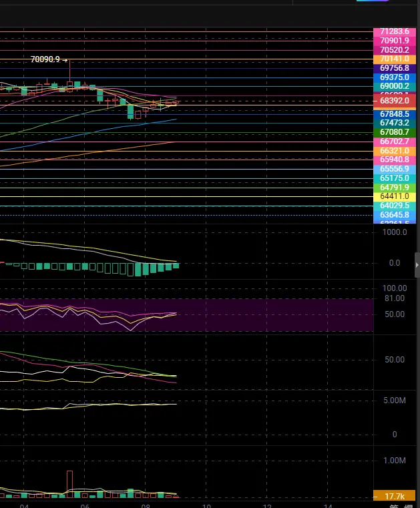This screenshot has width=420, height=508.
Task: Click the 70090.9 high price annotation
Action: (45, 59)
